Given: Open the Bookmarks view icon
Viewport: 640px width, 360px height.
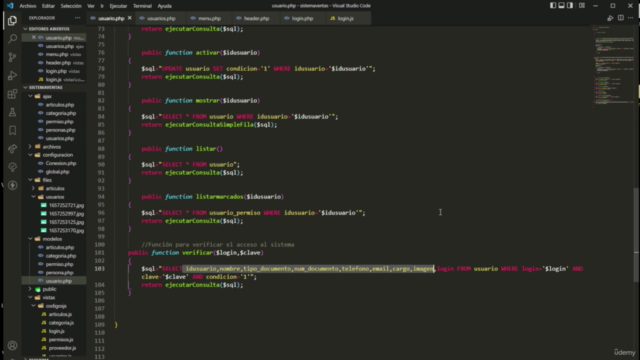Looking at the screenshot, I should coord(12,130).
